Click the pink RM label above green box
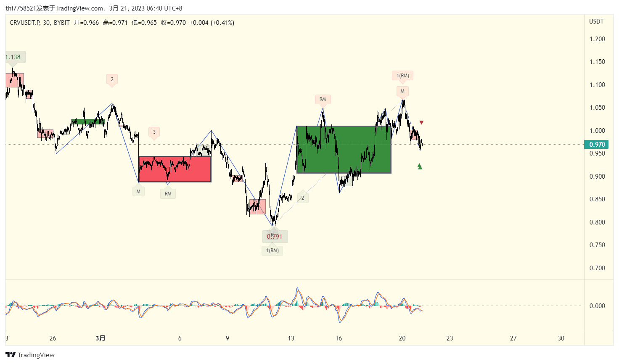This screenshot has width=619, height=364. point(323,99)
